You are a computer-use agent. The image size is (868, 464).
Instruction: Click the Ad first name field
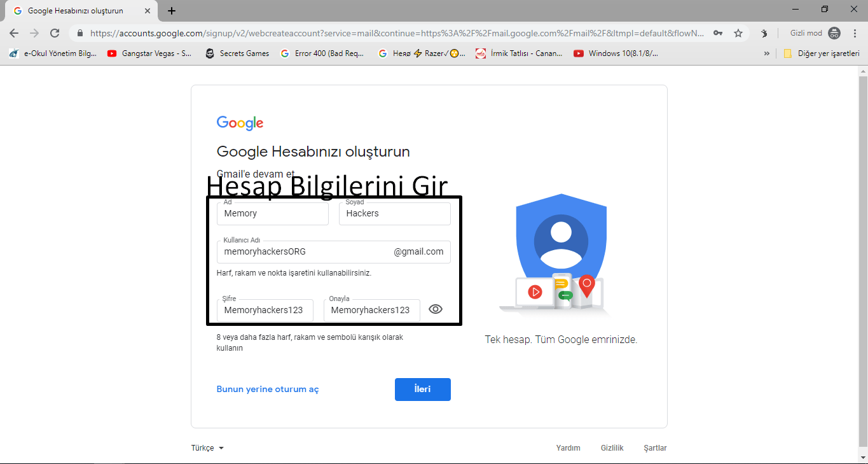tap(273, 214)
